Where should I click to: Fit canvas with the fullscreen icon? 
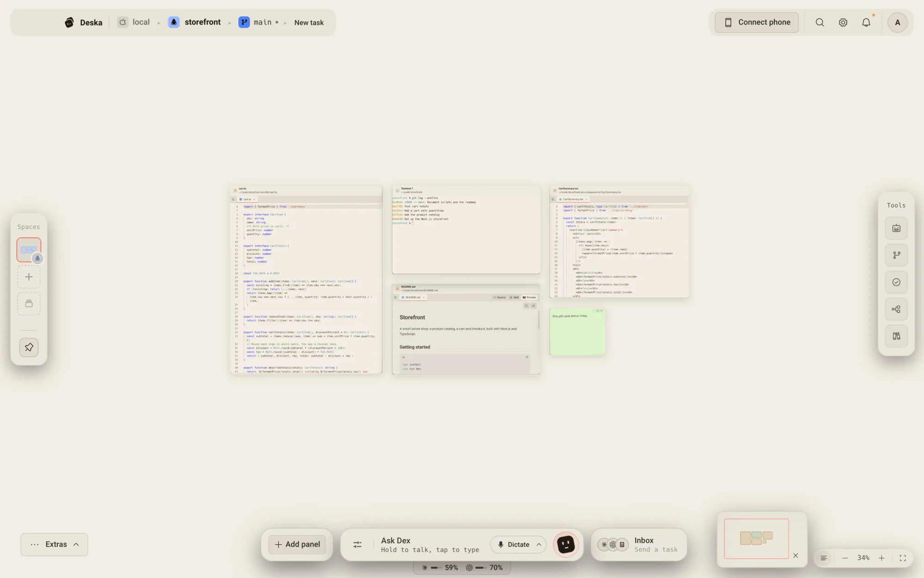point(903,558)
